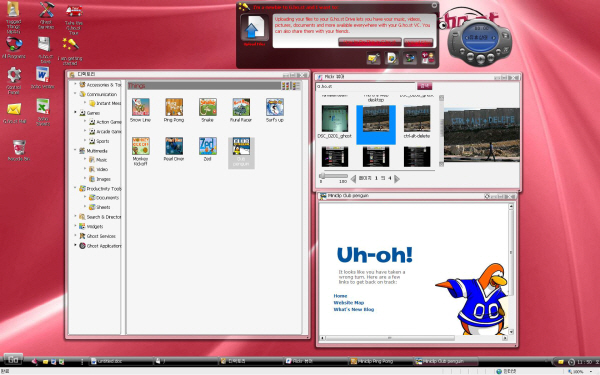Expand Search & Directory tree node
The image size is (600, 375).
pos(75,217)
